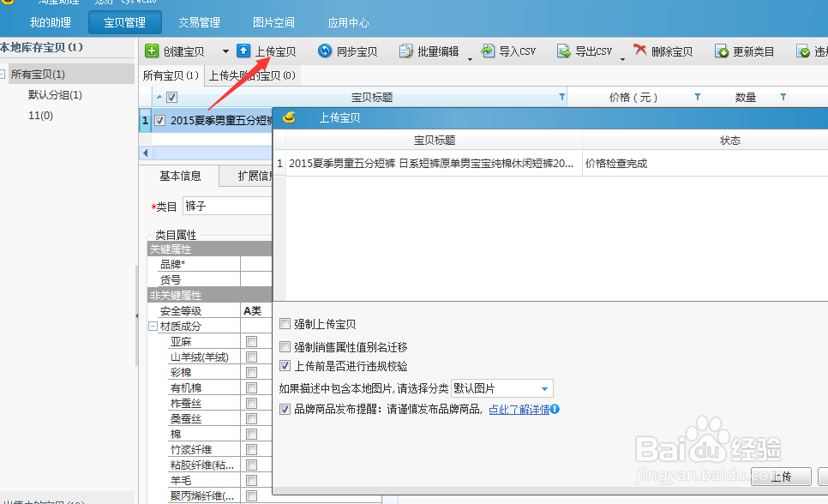The width and height of the screenshot is (828, 504).
Task: Open the 创建宝贝 dropdown arrow
Action: coord(225,51)
